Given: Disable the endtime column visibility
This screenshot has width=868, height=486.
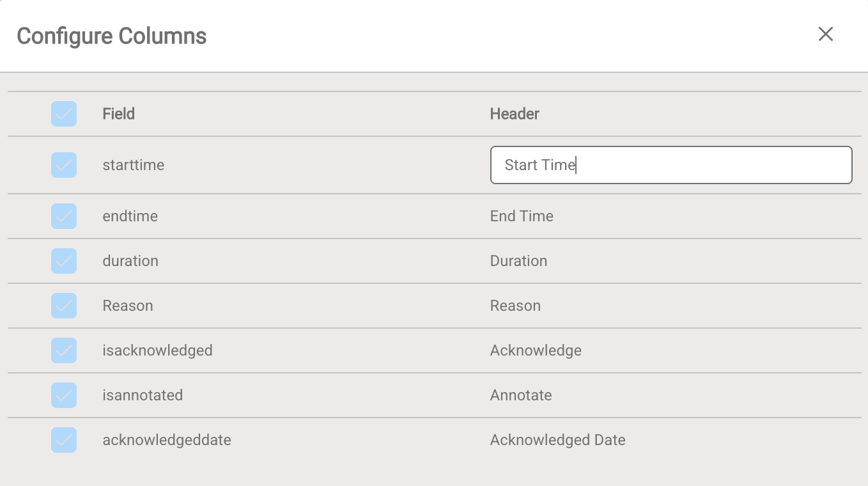Looking at the screenshot, I should pyautogui.click(x=63, y=216).
